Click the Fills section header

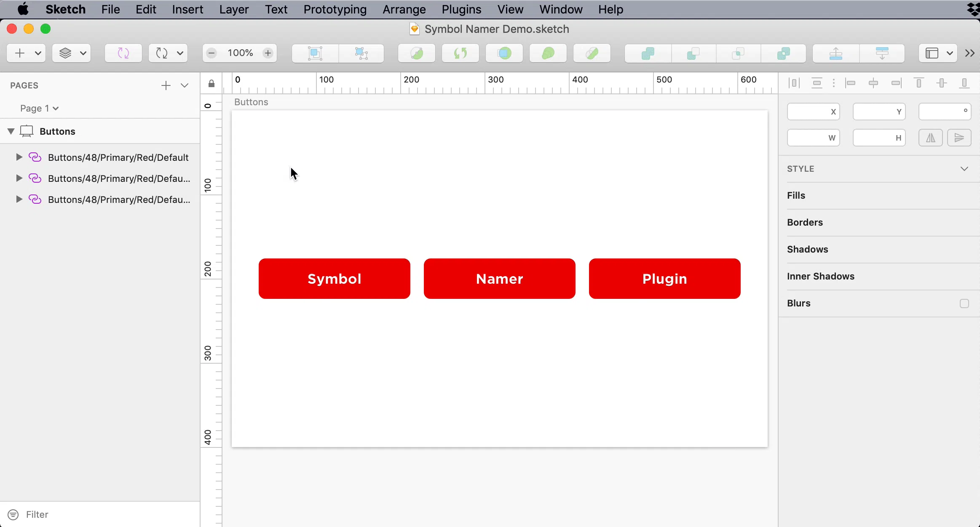coord(796,195)
